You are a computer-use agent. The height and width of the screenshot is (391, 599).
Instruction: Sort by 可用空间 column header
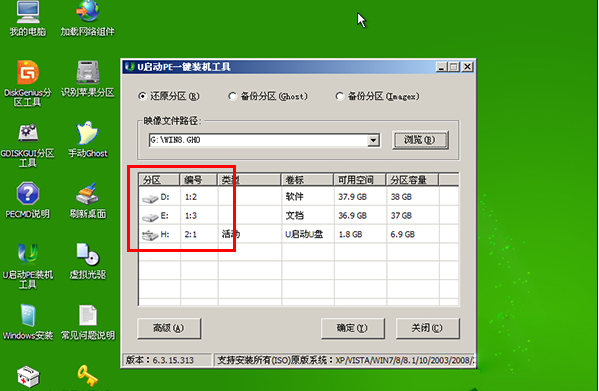pos(359,180)
